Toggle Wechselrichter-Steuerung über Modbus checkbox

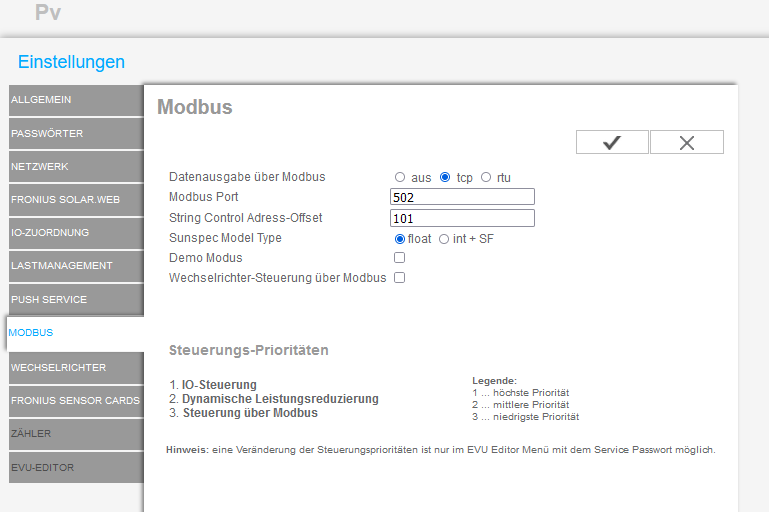pos(400,278)
